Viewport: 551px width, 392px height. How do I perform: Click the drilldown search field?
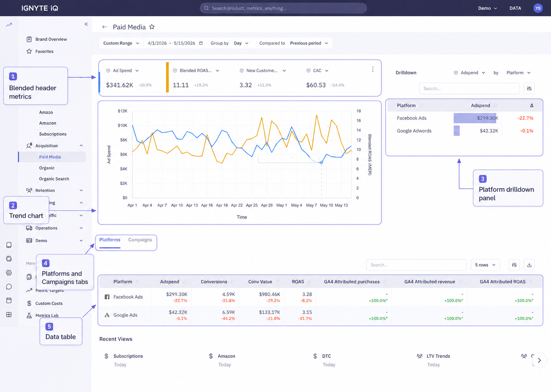tap(469, 89)
